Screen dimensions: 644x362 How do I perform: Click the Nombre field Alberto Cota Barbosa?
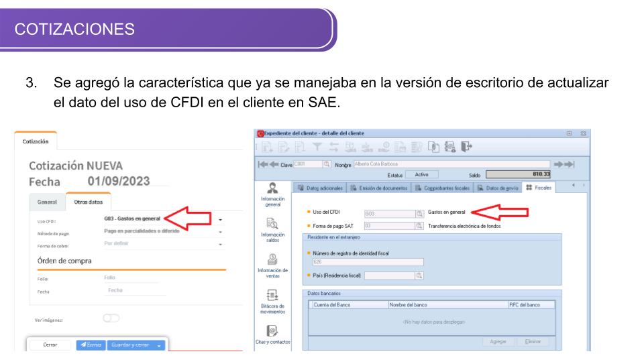click(x=451, y=164)
